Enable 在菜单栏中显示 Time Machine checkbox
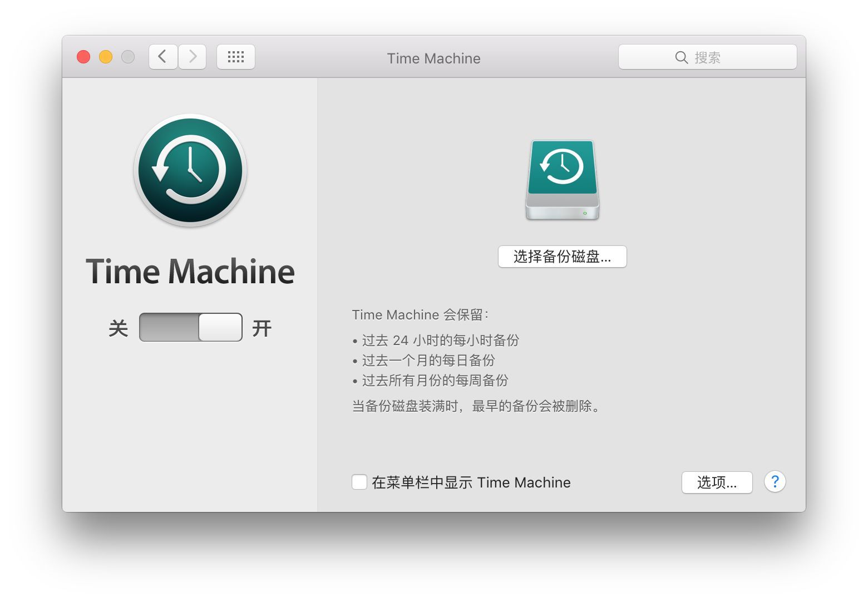 tap(359, 482)
